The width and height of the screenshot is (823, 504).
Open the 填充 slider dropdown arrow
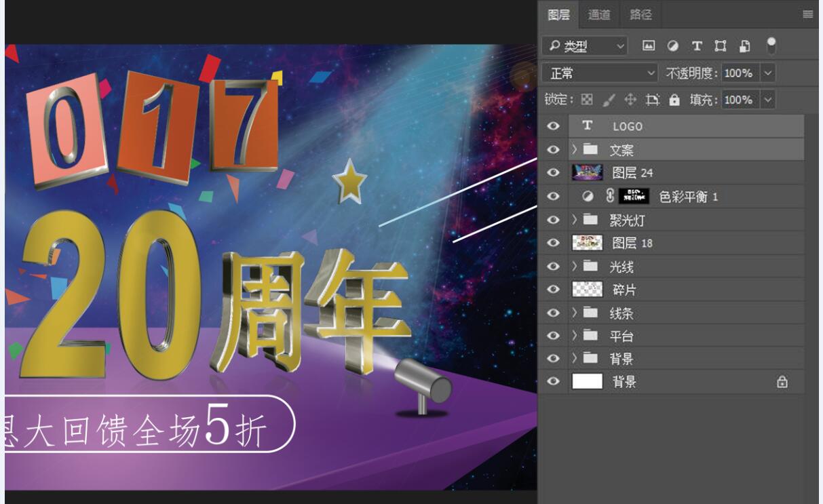point(768,100)
